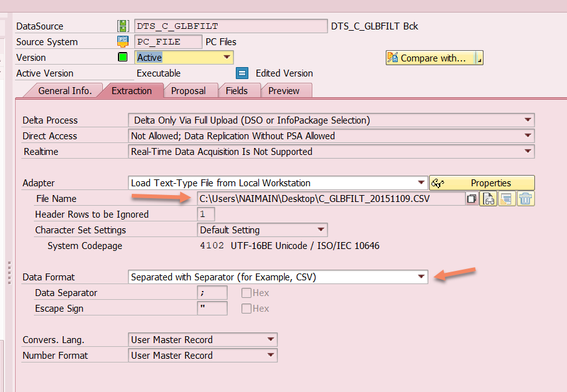The image size is (567, 392).
Task: Open the Fields tab
Action: click(236, 91)
